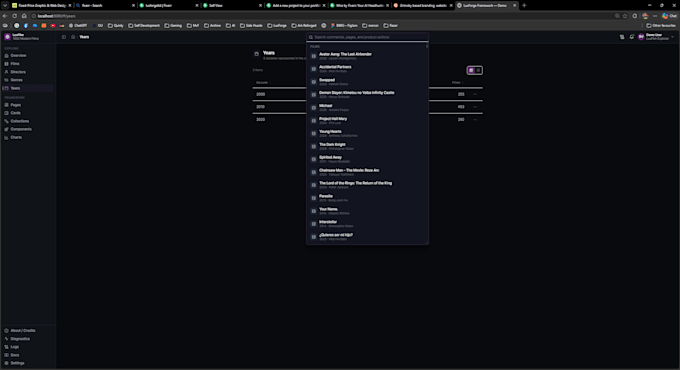
Task: Open the tab list chevron in the browser
Action: [5, 6]
